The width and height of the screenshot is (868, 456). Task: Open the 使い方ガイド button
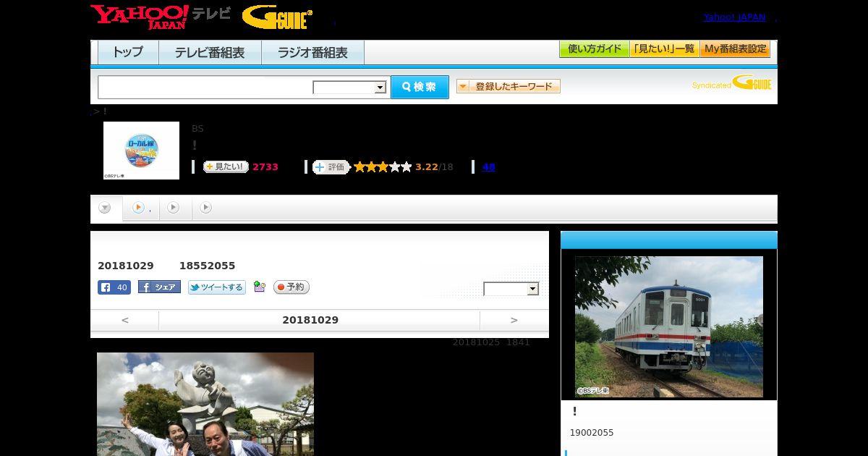[594, 49]
